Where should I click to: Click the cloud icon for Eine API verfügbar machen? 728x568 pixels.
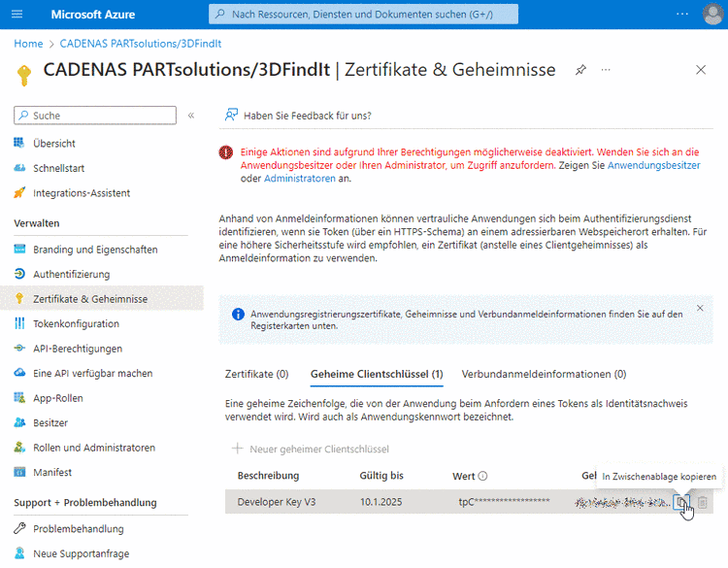[x=19, y=373]
